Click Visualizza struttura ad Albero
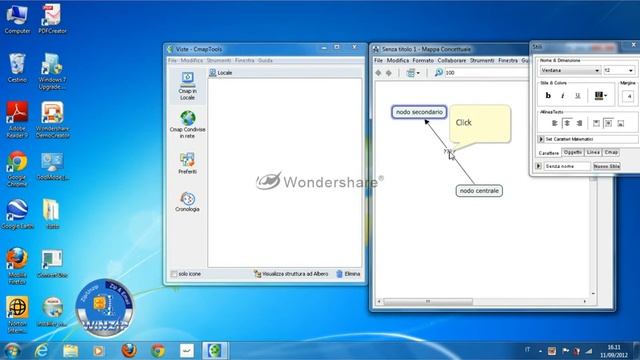The height and width of the screenshot is (360, 640). 291,274
